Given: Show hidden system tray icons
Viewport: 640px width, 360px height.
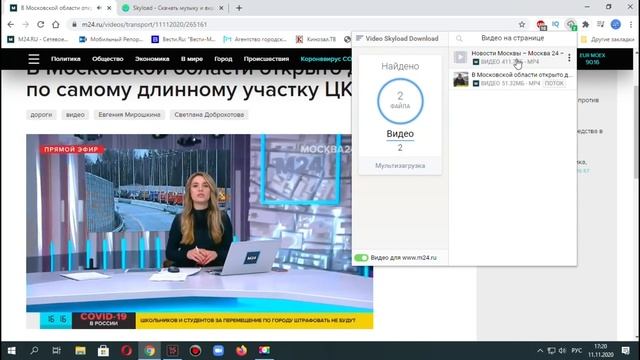Looking at the screenshot, I should pos(540,351).
